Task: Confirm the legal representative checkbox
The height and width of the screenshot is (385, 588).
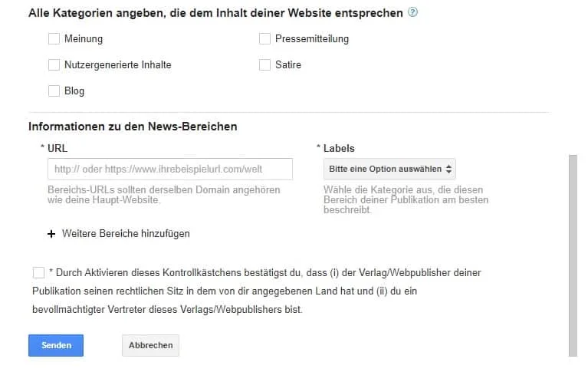Action: pos(38,272)
